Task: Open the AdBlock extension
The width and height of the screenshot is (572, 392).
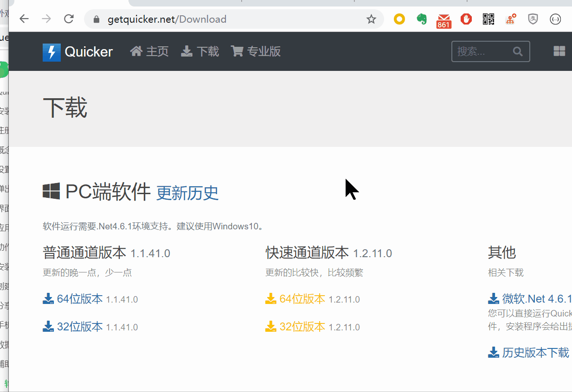Action: [466, 19]
